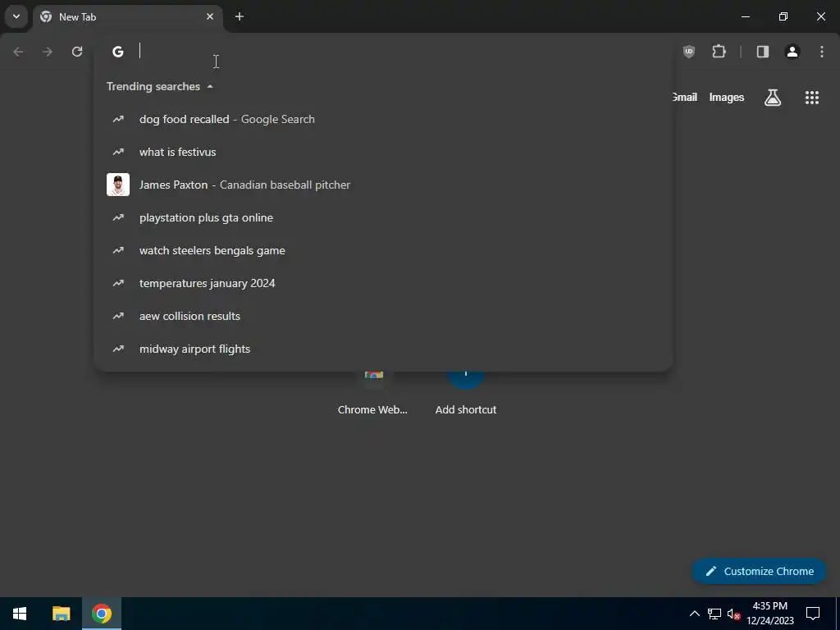Image resolution: width=840 pixels, height=630 pixels.
Task: Open File Explorer from the taskbar
Action: pyautogui.click(x=61, y=614)
